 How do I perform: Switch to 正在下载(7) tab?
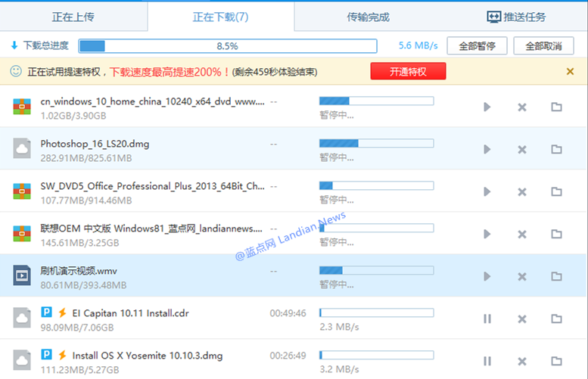pos(220,17)
